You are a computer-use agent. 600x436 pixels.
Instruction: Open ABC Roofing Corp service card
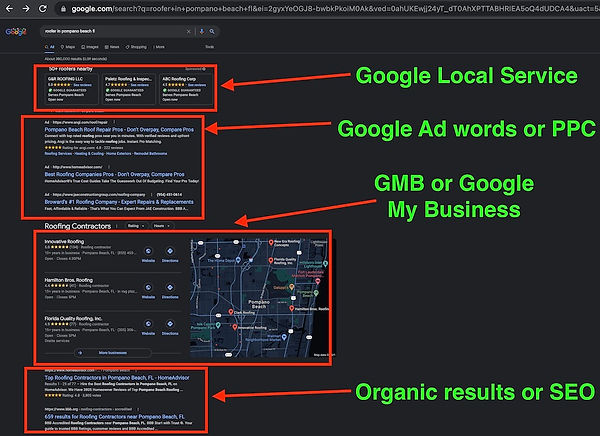pyautogui.click(x=186, y=89)
